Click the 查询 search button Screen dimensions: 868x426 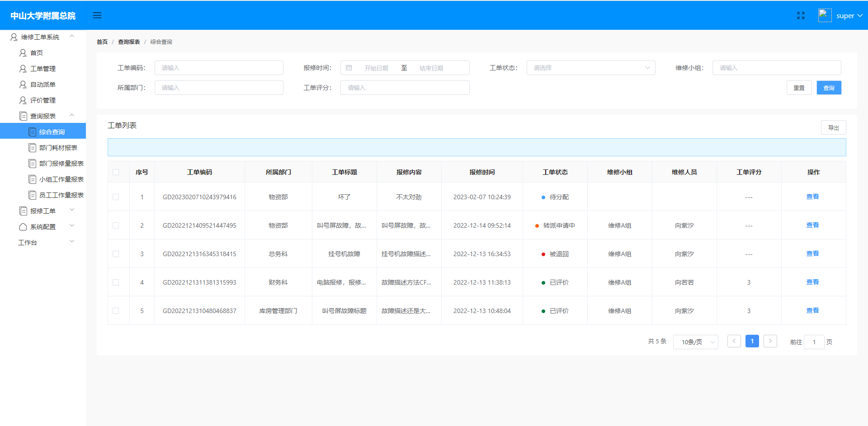click(x=829, y=88)
